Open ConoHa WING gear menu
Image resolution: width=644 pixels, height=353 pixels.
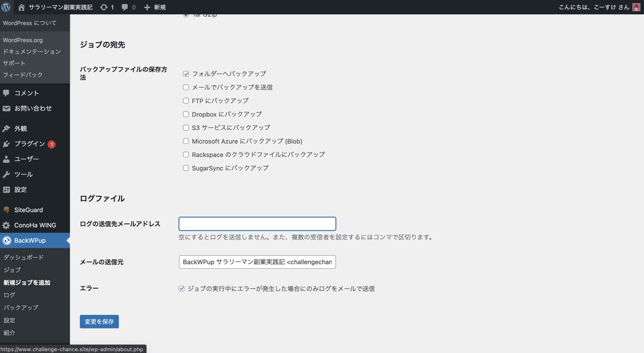point(6,225)
